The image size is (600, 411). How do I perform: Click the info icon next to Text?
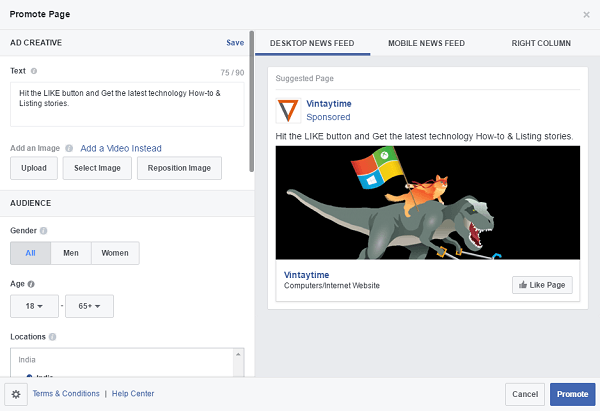pyautogui.click(x=34, y=71)
